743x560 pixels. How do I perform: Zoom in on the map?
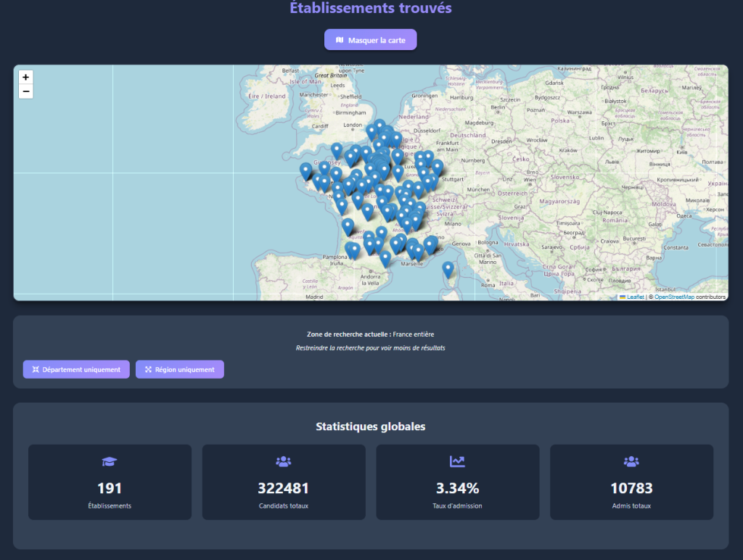(x=25, y=77)
